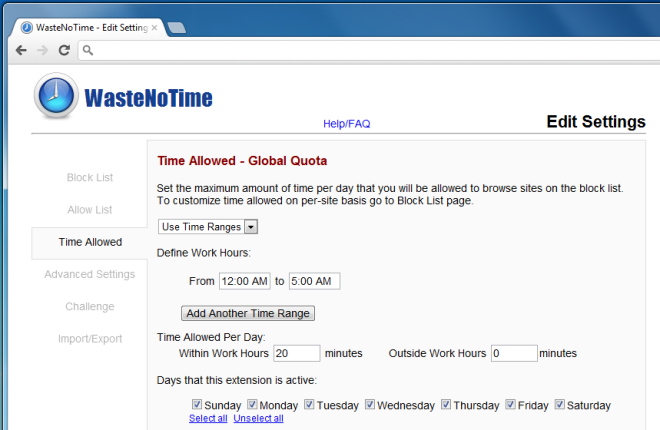660x430 pixels.
Task: Uncheck the Friday checkbox
Action: [510, 404]
